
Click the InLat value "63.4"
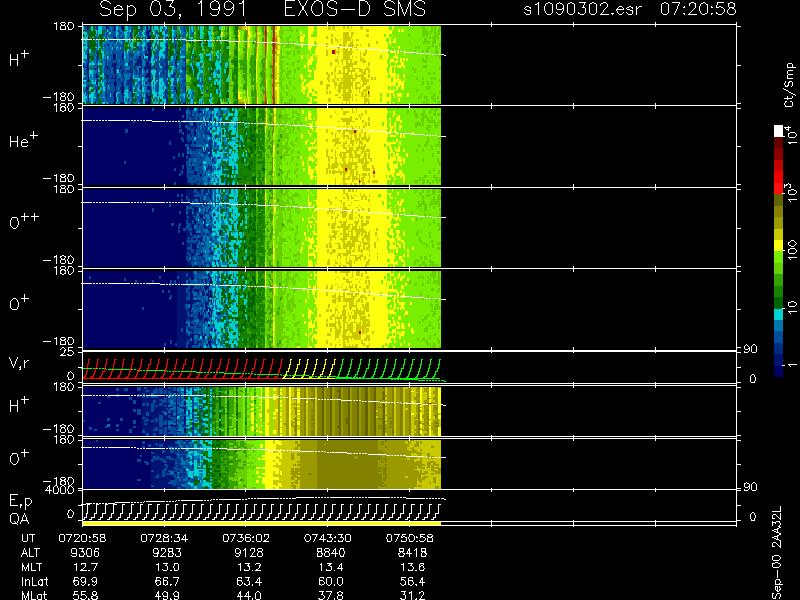[249, 581]
